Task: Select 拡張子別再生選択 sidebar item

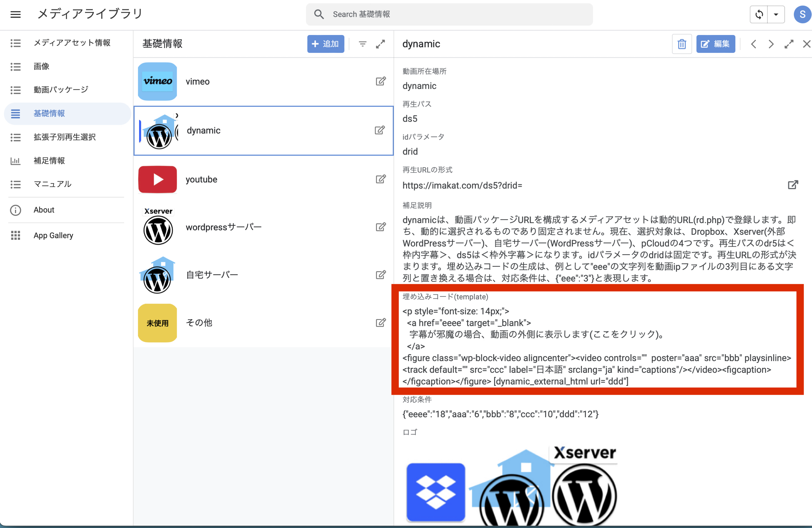Action: [x=64, y=137]
